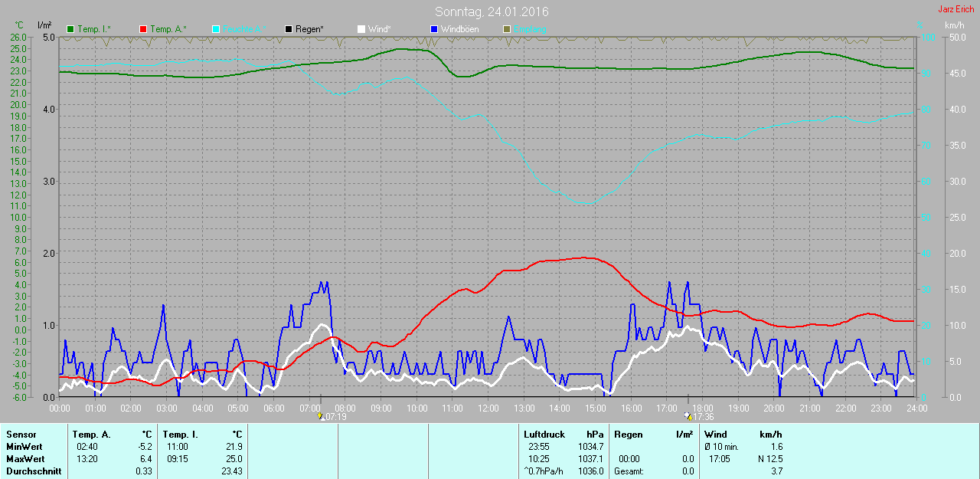Click the km/h axis unit label
The height and width of the screenshot is (479, 980).
click(954, 25)
